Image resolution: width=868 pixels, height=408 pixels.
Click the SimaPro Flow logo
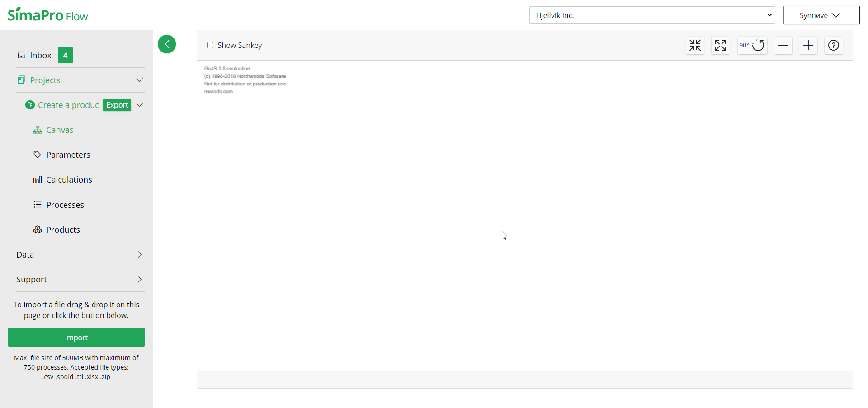tap(48, 15)
